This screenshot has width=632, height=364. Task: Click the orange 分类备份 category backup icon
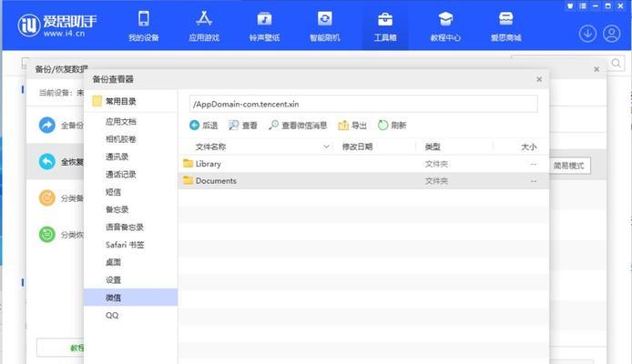click(x=47, y=198)
